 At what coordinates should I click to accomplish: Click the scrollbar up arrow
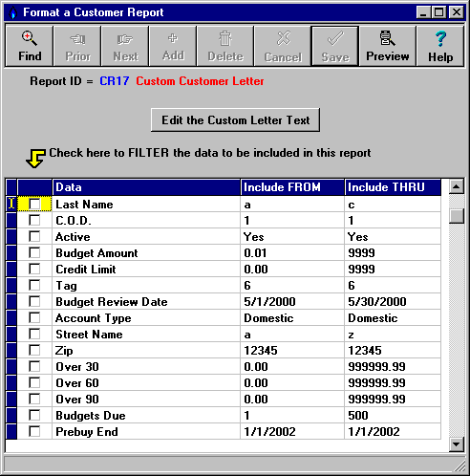tap(457, 186)
